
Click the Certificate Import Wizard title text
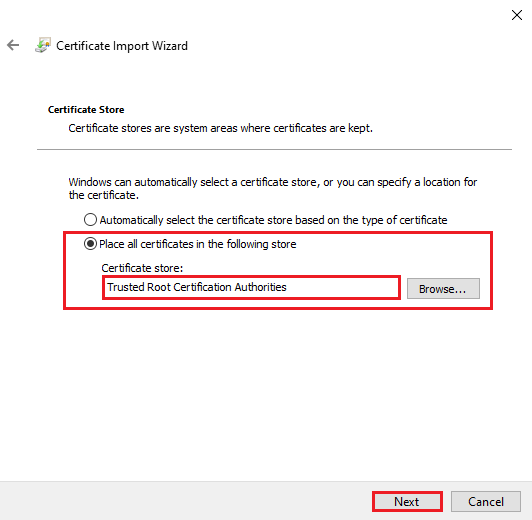point(122,46)
